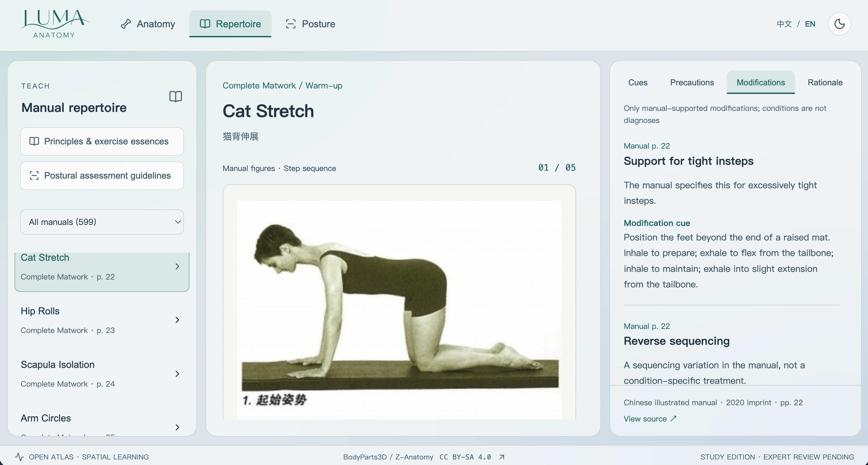Click book icon in Principles button

click(34, 141)
